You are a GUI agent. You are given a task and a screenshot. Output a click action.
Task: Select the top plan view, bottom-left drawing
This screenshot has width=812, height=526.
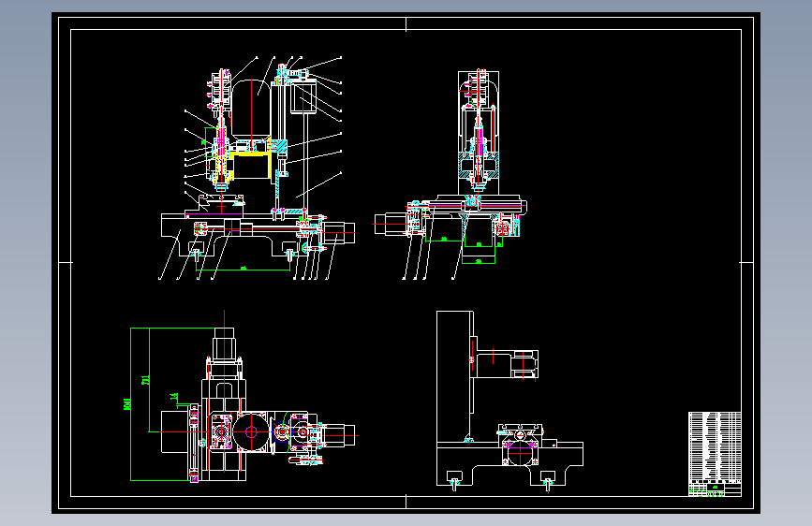[x=244, y=397]
